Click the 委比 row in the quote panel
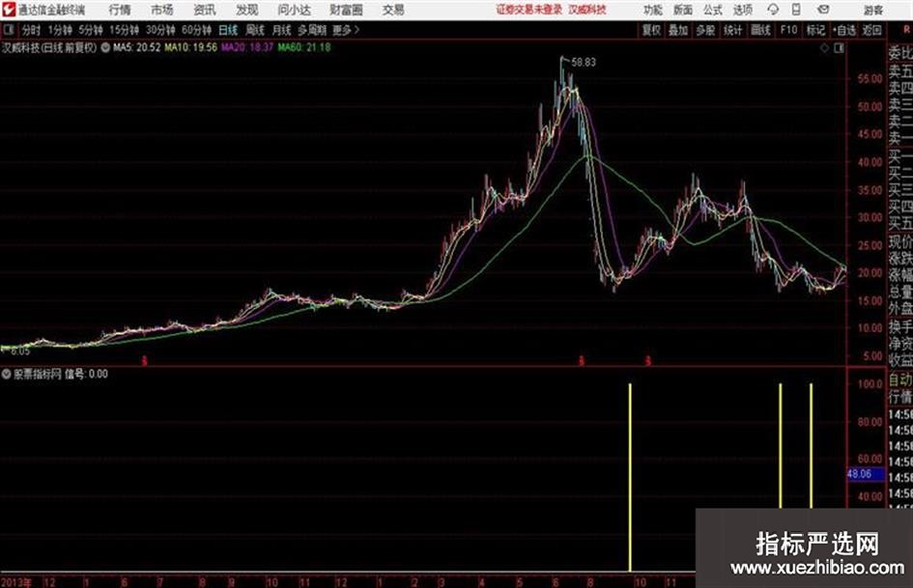Screen dimensions: 913x588 (x=900, y=53)
